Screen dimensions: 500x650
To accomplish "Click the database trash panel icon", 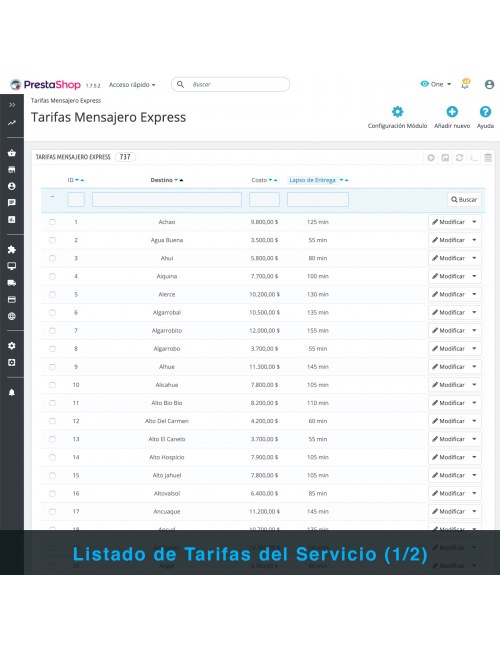I will coord(488,158).
